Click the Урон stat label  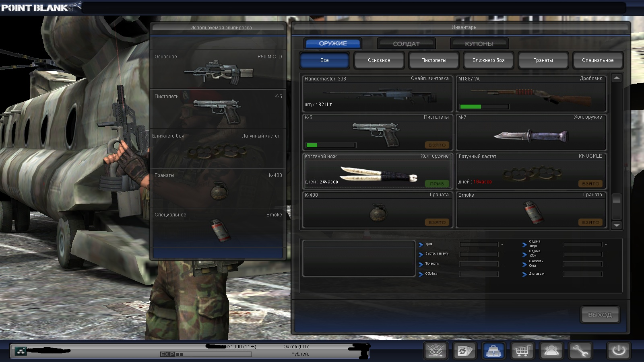click(429, 244)
